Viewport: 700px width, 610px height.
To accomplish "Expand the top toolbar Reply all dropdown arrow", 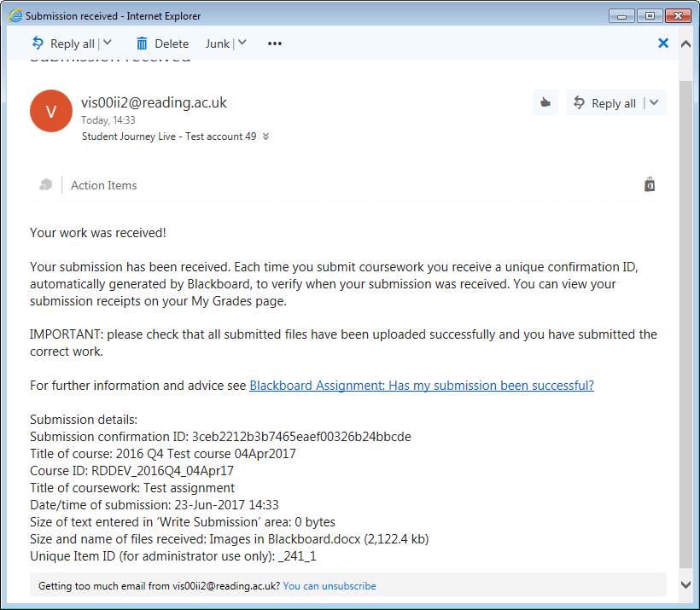I will (x=108, y=44).
